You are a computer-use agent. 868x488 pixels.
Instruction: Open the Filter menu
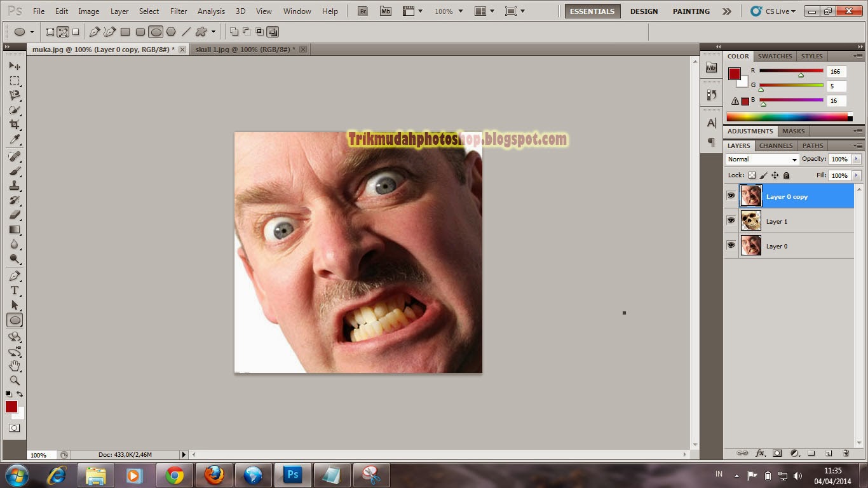coord(179,11)
